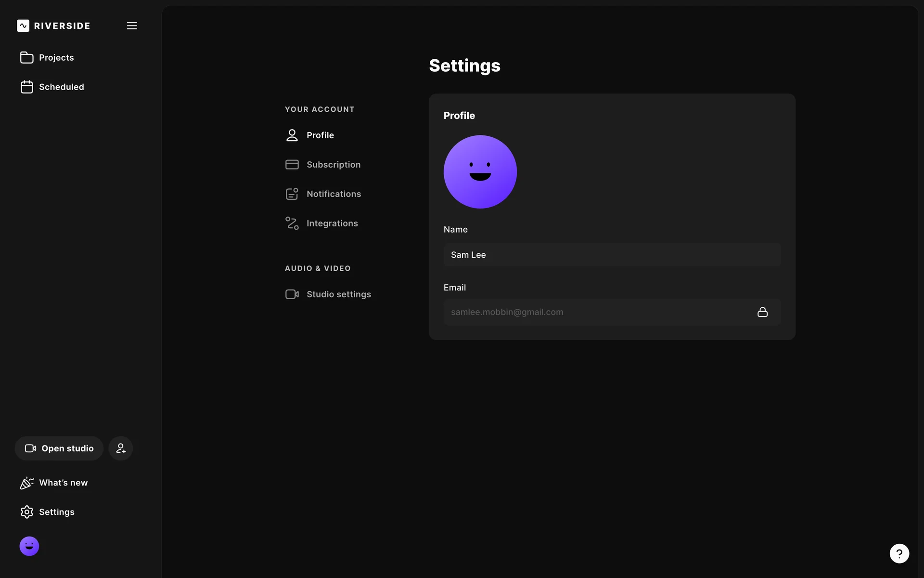
Task: Open studio via camera button
Action: tap(59, 448)
